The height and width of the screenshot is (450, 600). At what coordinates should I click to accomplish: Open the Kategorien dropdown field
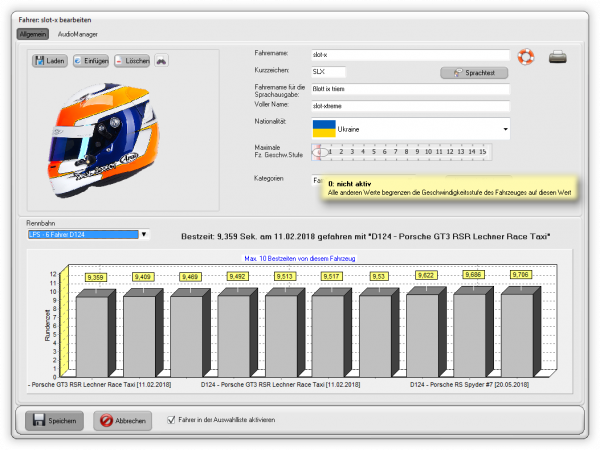click(x=316, y=180)
